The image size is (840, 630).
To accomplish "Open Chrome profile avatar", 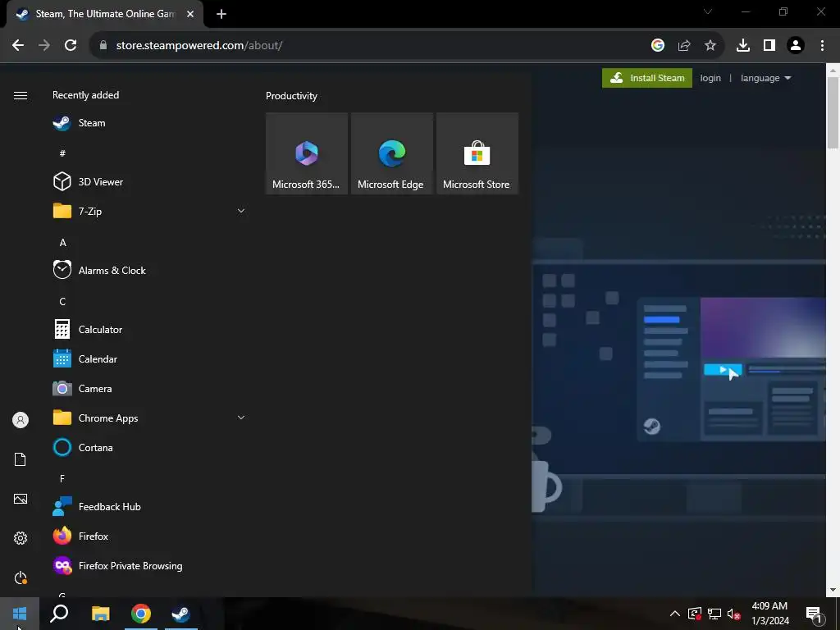I will pyautogui.click(x=796, y=46).
